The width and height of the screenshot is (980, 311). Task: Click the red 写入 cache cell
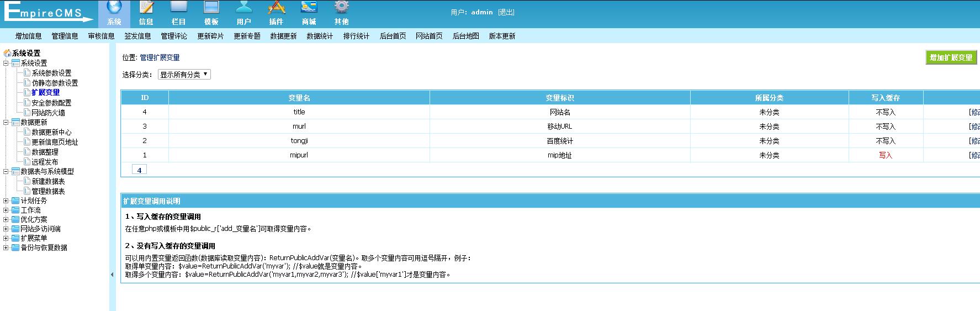point(886,155)
